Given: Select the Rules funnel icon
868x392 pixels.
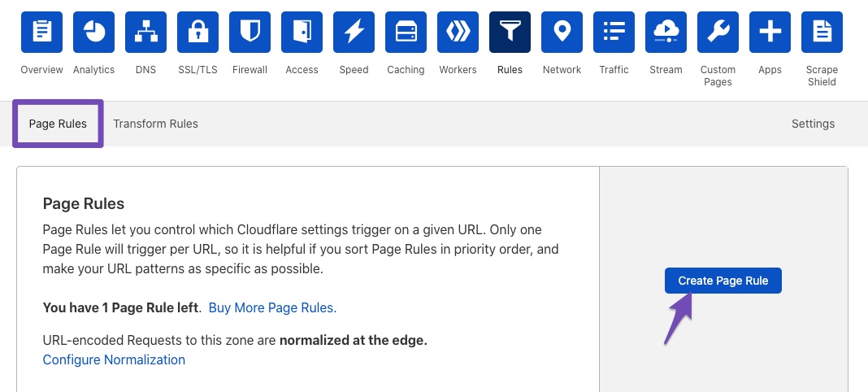Looking at the screenshot, I should point(510,32).
